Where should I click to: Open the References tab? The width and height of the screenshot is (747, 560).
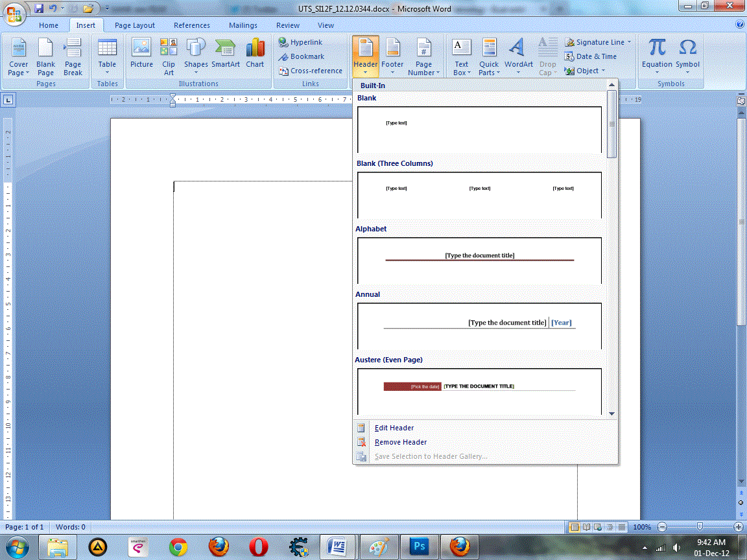pos(191,25)
